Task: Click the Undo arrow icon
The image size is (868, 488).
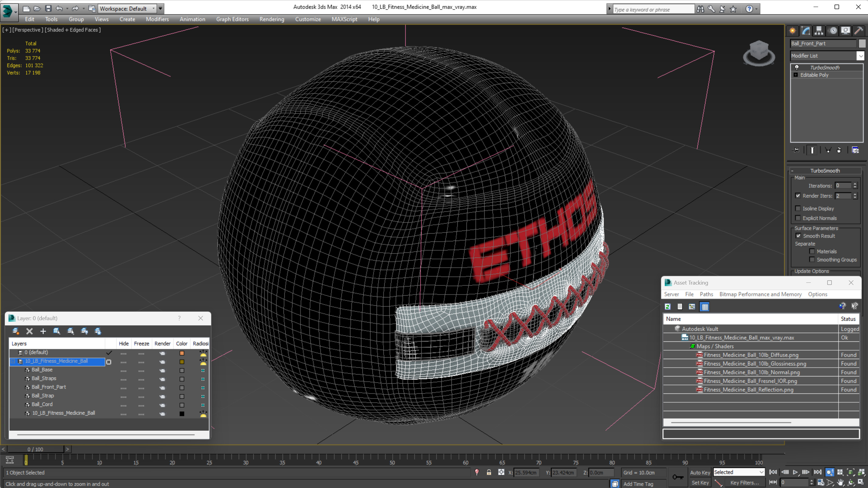Action: pyautogui.click(x=59, y=9)
